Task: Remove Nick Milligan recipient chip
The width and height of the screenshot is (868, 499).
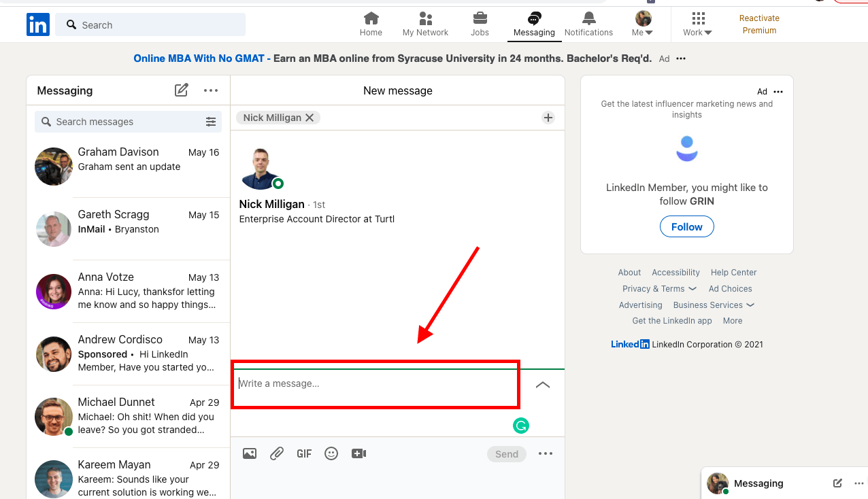Action: (x=310, y=118)
